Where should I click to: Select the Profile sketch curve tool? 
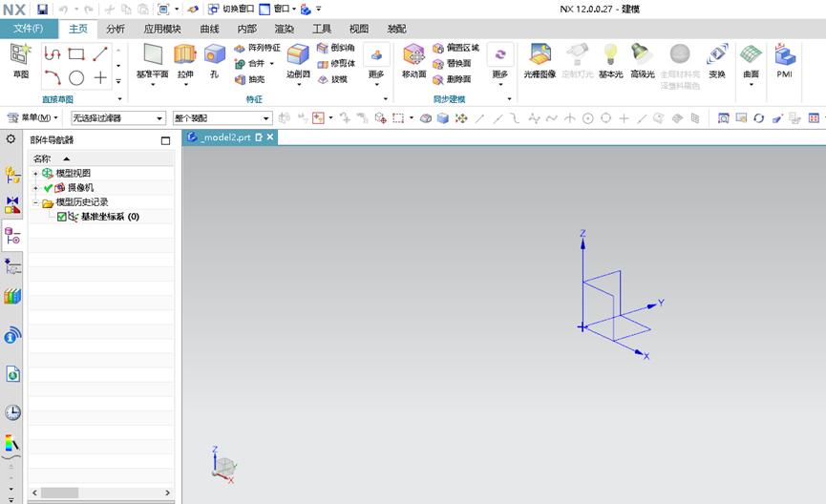(53, 53)
